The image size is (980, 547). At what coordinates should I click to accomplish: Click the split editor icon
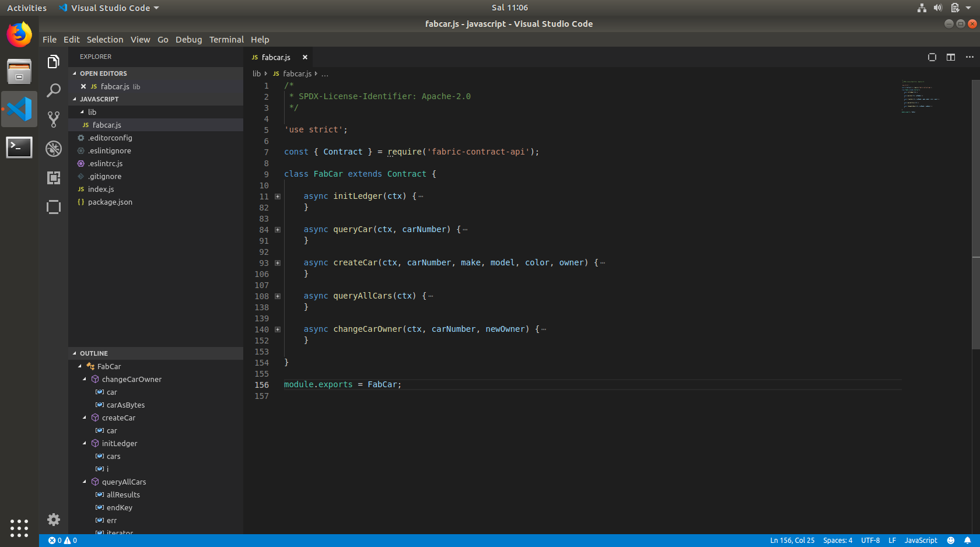coord(951,57)
